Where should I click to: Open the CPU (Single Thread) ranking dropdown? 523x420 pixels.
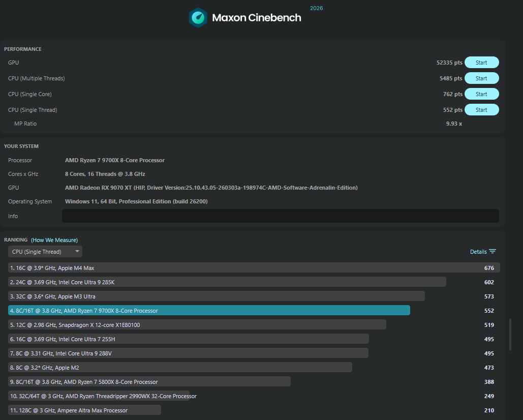[45, 252]
